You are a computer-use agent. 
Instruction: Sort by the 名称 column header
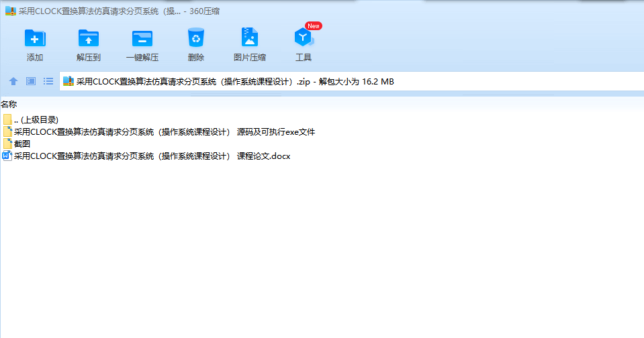point(9,104)
